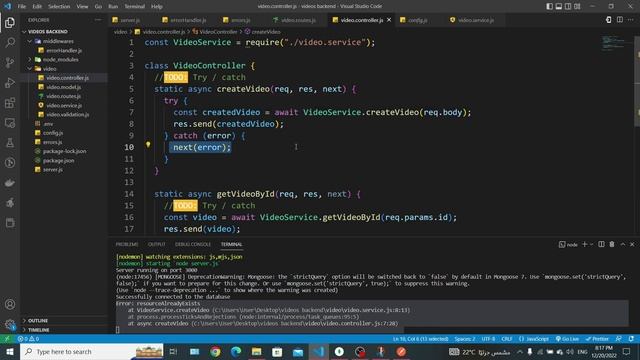This screenshot has width=640, height=360.
Task: Open package.json in explorer
Action: [58, 161]
